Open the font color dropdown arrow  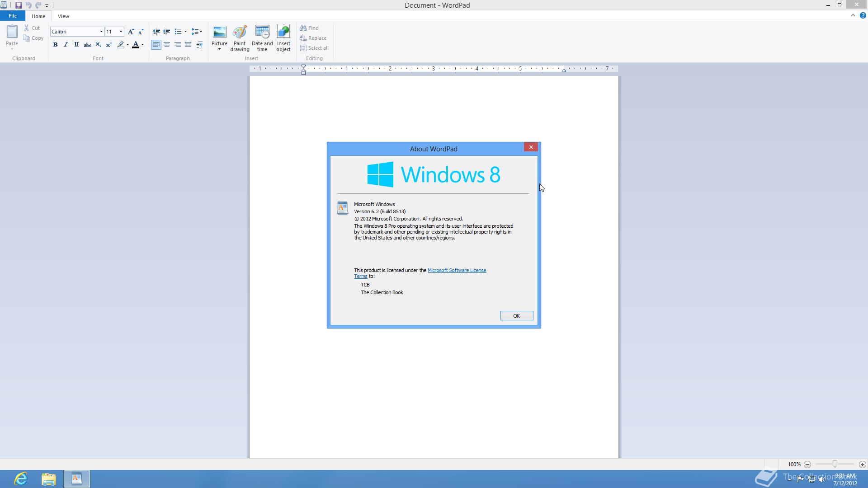click(142, 45)
